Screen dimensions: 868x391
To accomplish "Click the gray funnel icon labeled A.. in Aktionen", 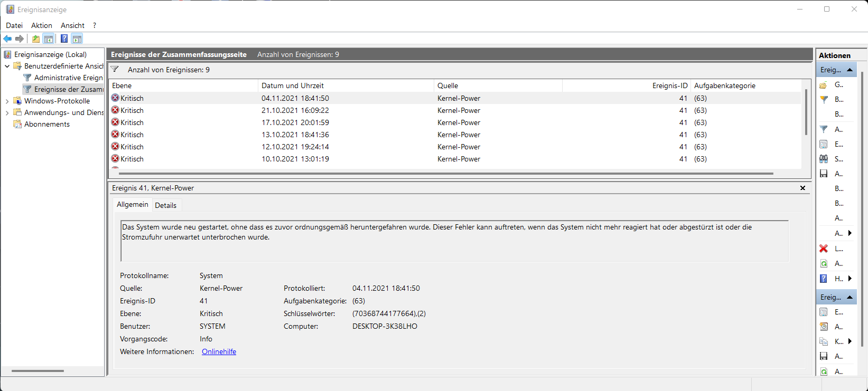I will click(x=824, y=129).
